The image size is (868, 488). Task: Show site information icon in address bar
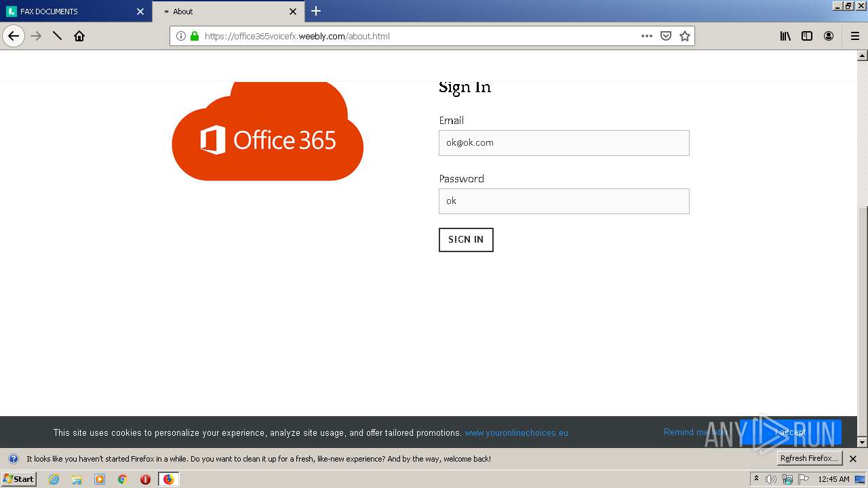click(181, 36)
